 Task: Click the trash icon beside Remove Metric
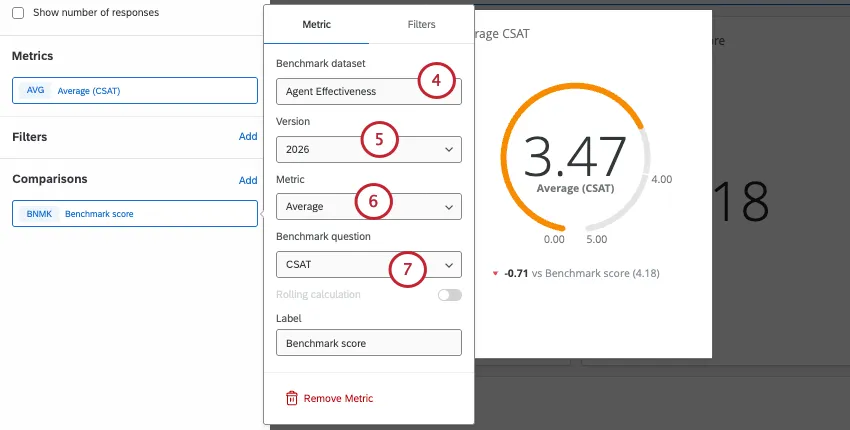click(x=292, y=399)
